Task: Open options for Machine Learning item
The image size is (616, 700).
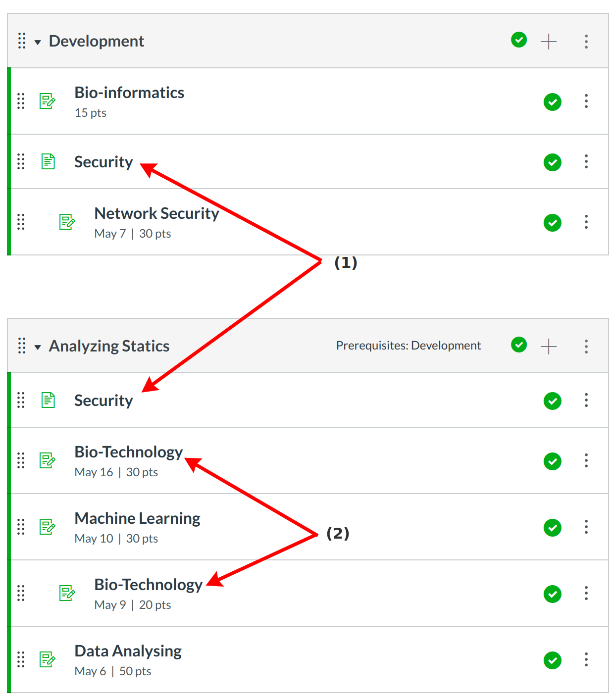Action: coord(586,527)
